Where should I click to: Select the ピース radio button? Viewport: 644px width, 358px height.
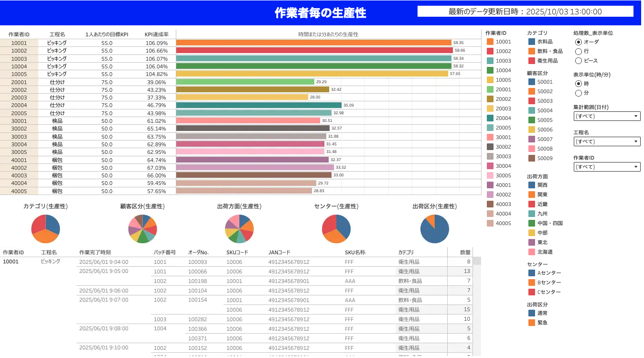[579, 61]
